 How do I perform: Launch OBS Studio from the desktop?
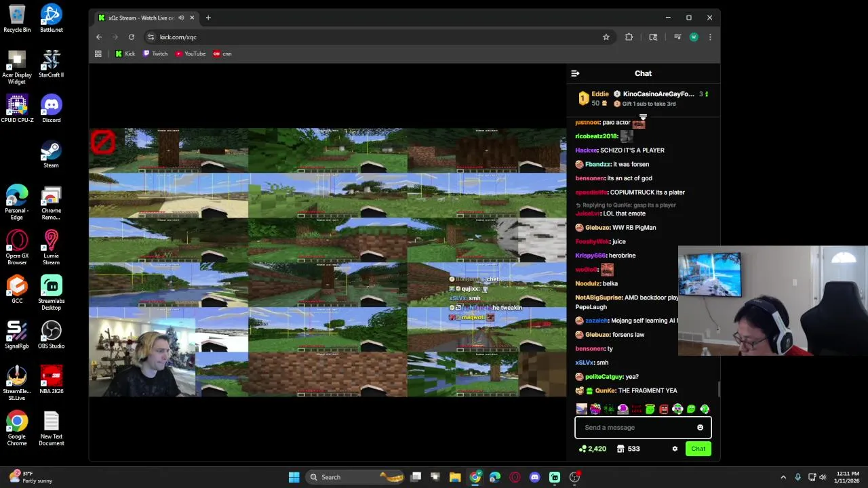(x=51, y=335)
